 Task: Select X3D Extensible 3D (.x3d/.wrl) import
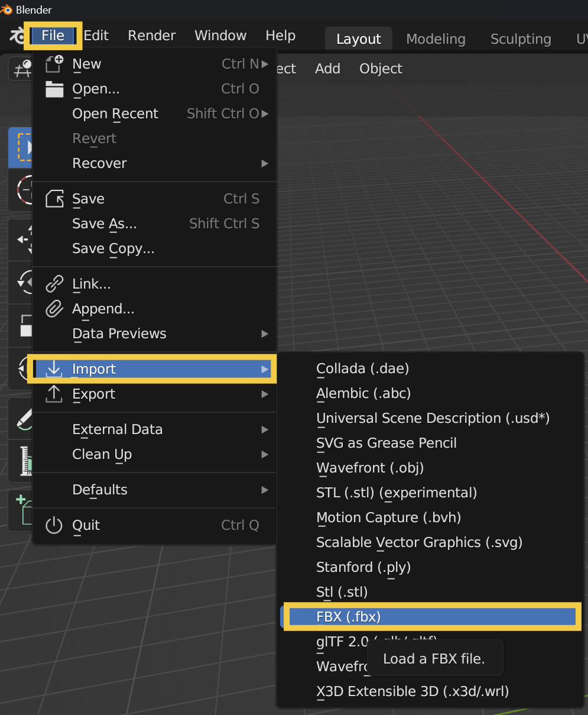(x=430, y=691)
